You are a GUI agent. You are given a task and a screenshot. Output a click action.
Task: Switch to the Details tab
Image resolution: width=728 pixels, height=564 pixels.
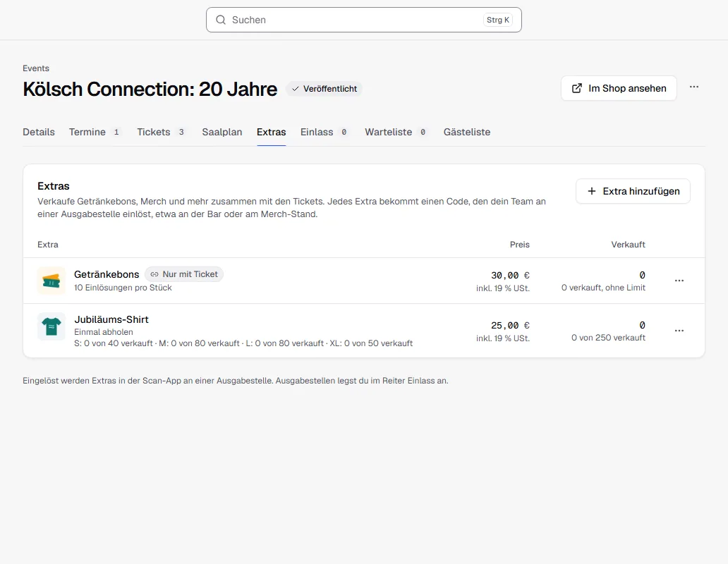(x=39, y=133)
